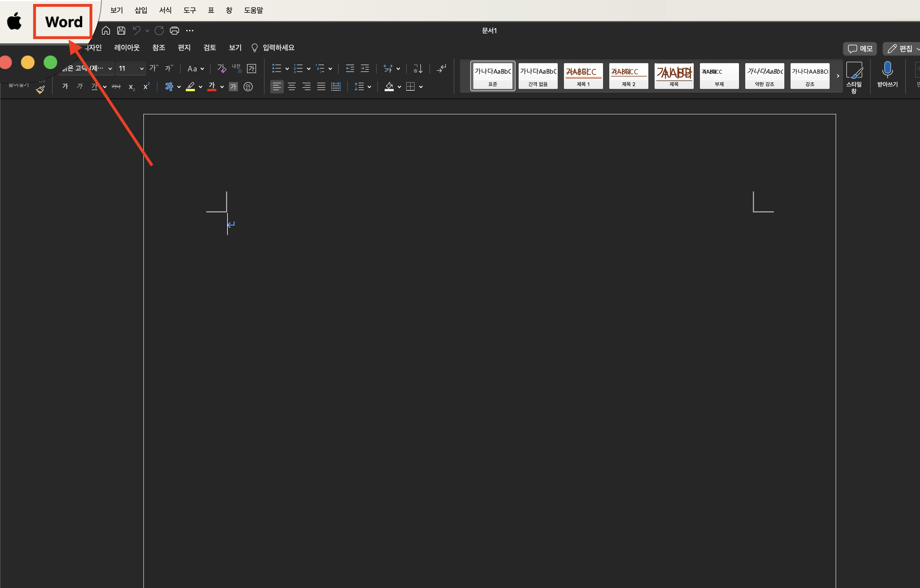Click the clear formatting eraser icon
Image resolution: width=920 pixels, height=588 pixels.
[222, 68]
